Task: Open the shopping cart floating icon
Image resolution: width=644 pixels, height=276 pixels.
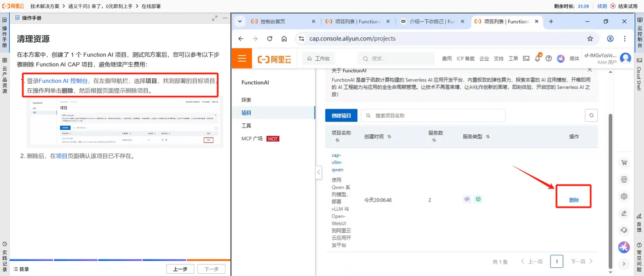Action: (x=624, y=162)
